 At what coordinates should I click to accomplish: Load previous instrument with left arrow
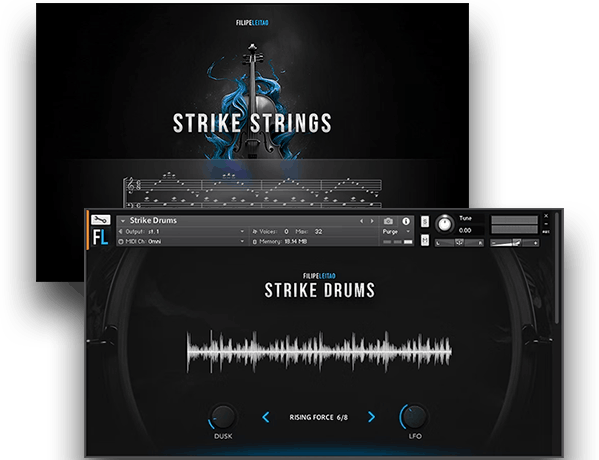[x=362, y=221]
